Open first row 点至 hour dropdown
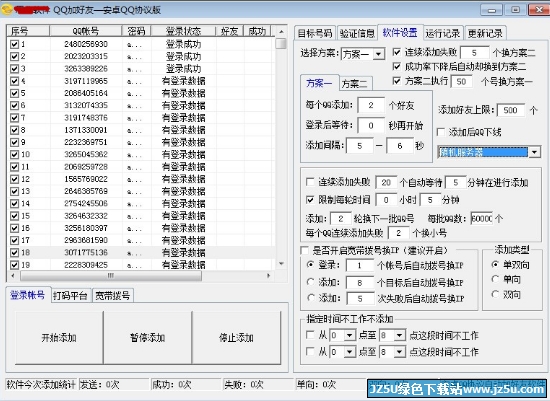This screenshot has height=401, width=550. [x=399, y=335]
